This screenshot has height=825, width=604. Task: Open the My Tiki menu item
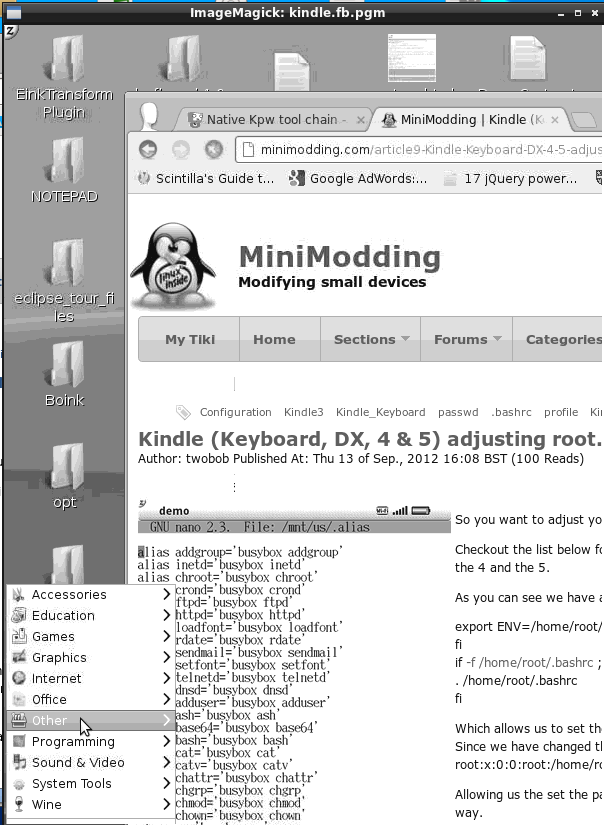pyautogui.click(x=190, y=339)
